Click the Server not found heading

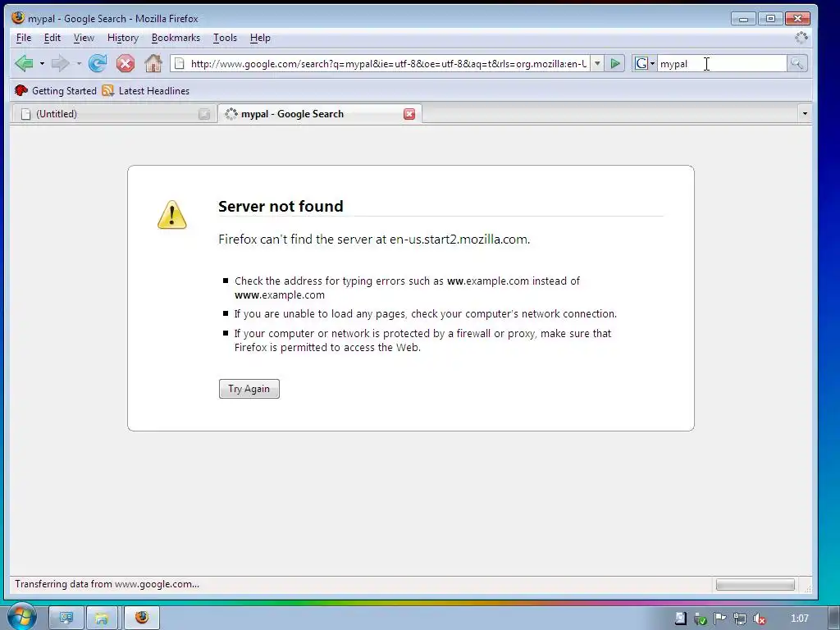(281, 206)
